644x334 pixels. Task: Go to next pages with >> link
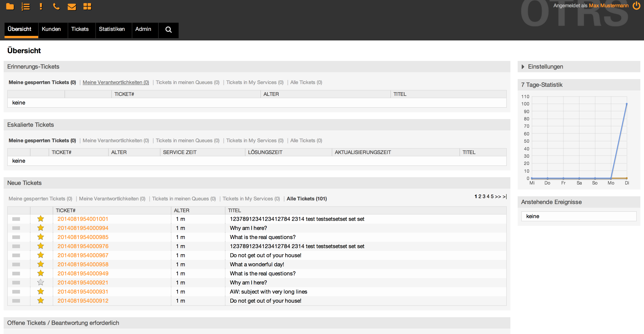(498, 197)
